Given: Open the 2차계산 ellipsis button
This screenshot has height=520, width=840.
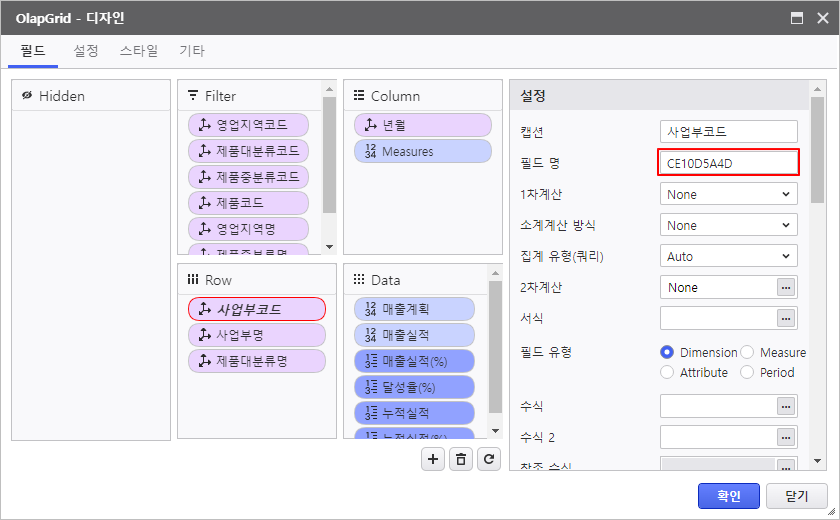Looking at the screenshot, I should click(786, 287).
